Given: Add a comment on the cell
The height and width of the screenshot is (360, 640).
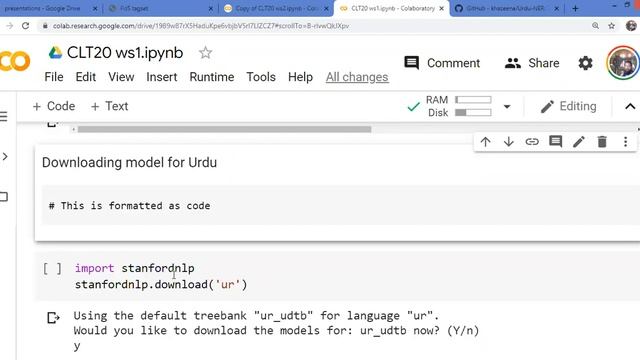Looking at the screenshot, I should coord(556,142).
